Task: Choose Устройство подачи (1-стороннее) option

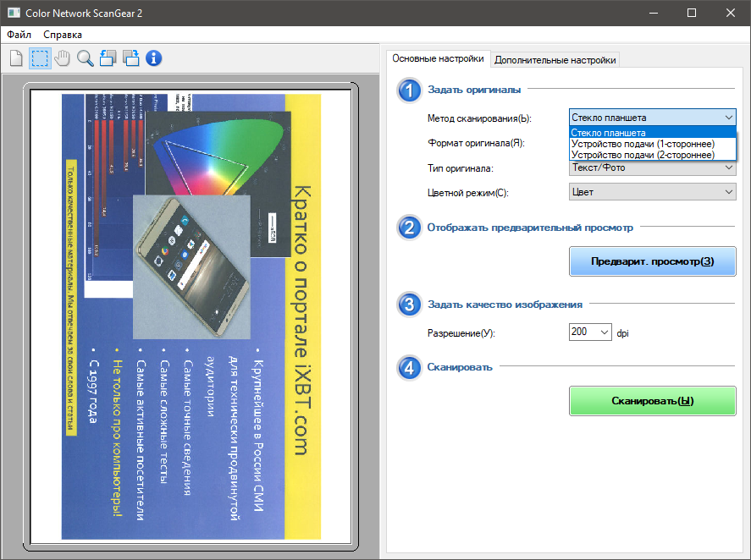Action: pos(652,144)
